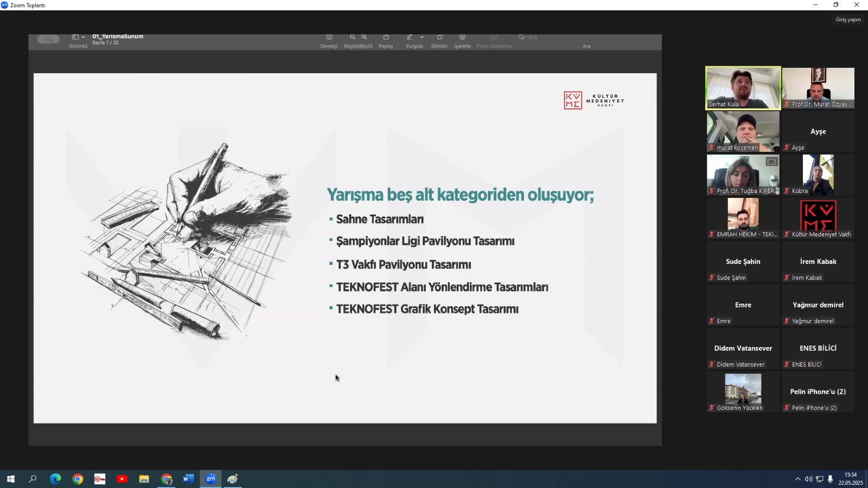Click muted mic icon beside Sude Şahin
The height and width of the screenshot is (488, 868).
click(712, 278)
